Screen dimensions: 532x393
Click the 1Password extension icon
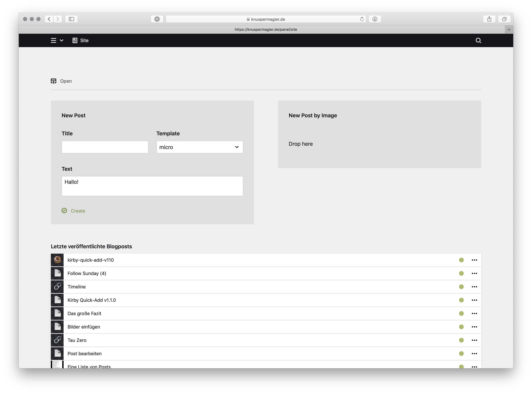tap(157, 19)
